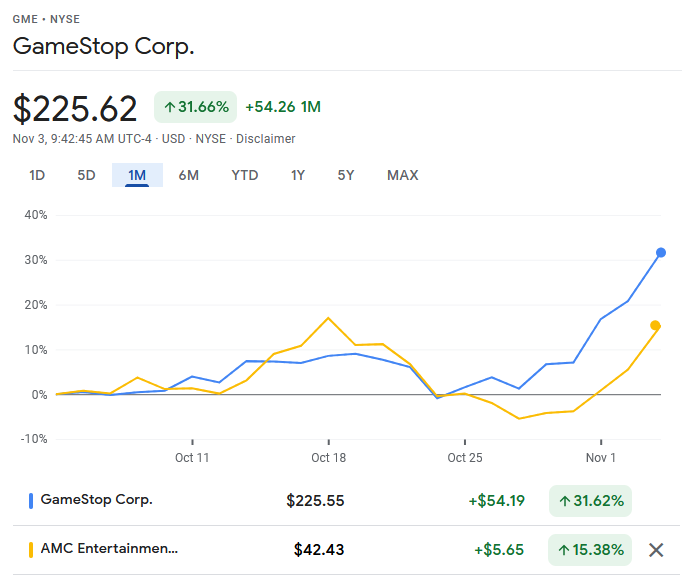Click the blue GameStop chart endpoint dot
The image size is (682, 578).
click(x=661, y=253)
